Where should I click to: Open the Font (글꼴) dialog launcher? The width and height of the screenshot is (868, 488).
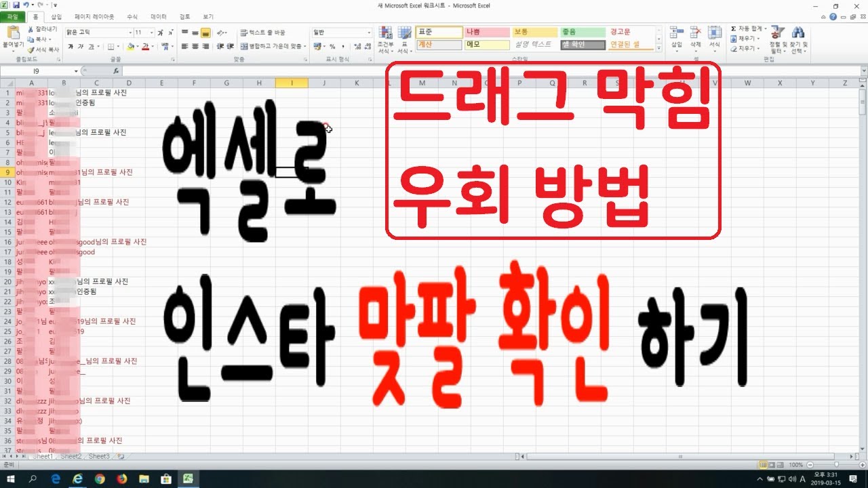172,59
